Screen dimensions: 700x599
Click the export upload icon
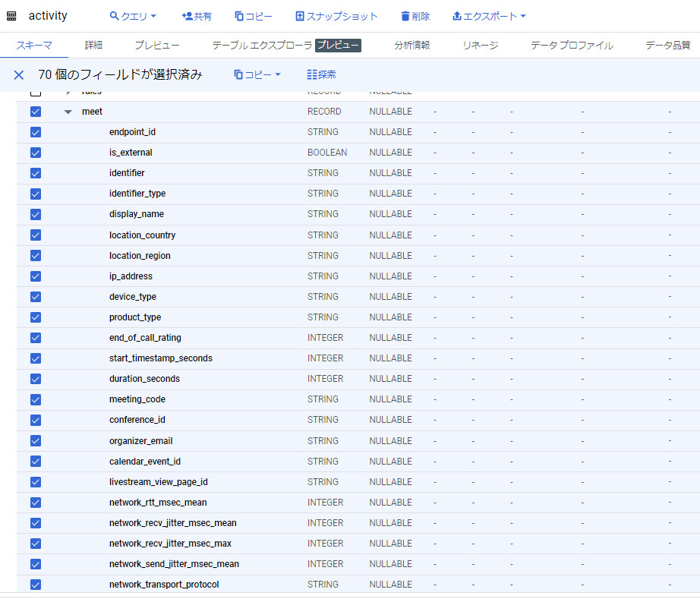click(x=456, y=16)
